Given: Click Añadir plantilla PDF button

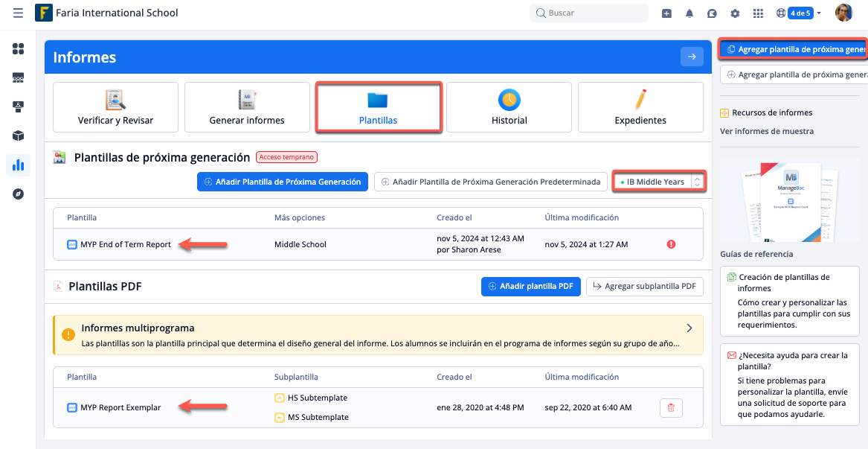Looking at the screenshot, I should tap(530, 286).
